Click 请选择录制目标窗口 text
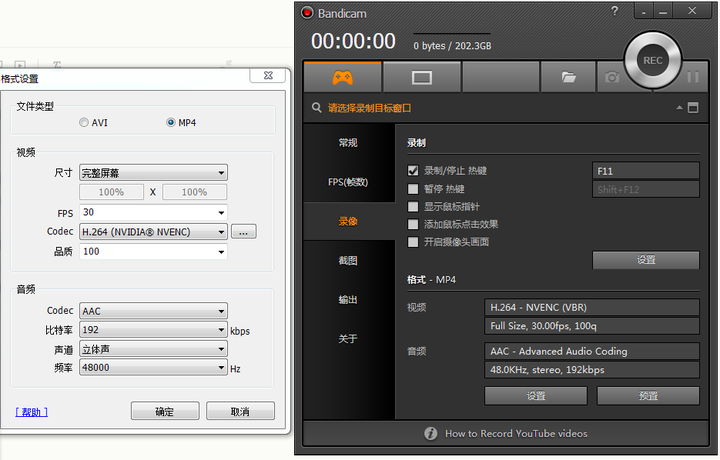 point(370,108)
